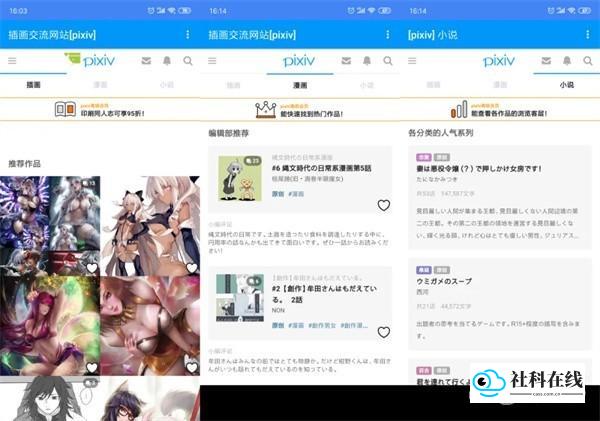600x421 pixels.
Task: Favorite the white-haired duo illustration thumbnail
Action: pyautogui.click(x=192, y=268)
